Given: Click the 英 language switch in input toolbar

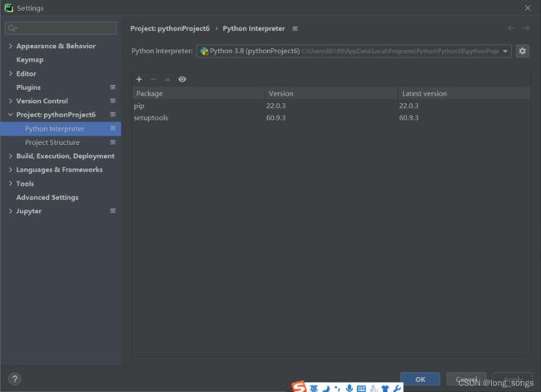Looking at the screenshot, I should [x=314, y=389].
